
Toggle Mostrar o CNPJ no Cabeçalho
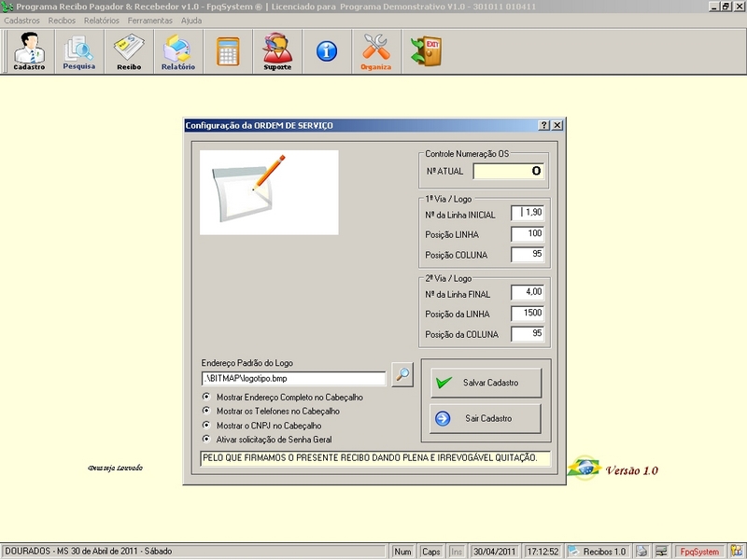click(206, 425)
